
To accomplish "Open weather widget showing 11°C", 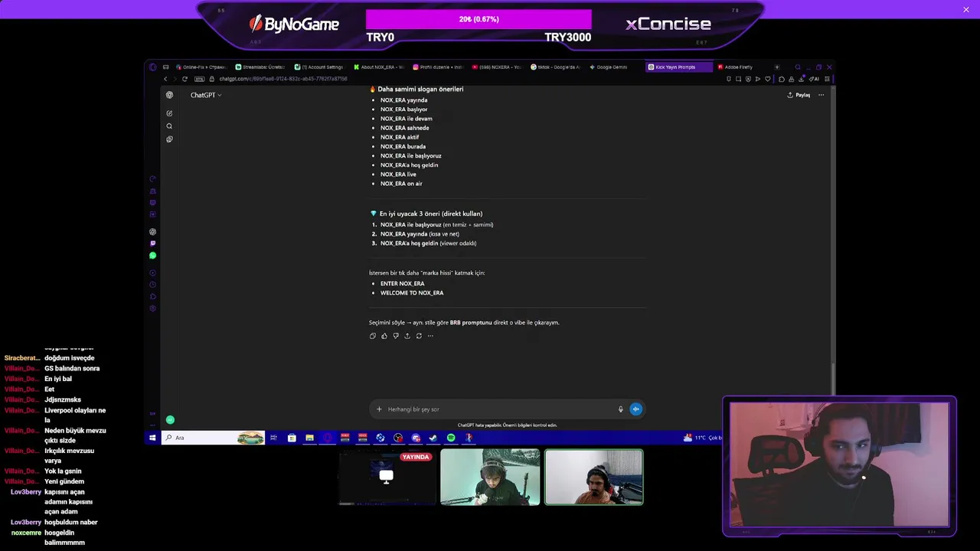I will (702, 438).
